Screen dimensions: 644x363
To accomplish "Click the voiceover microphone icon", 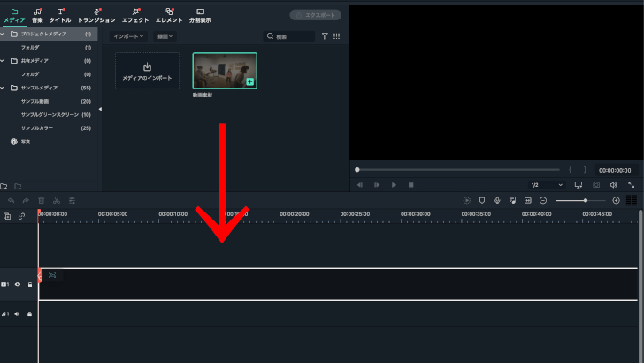I will pos(497,201).
